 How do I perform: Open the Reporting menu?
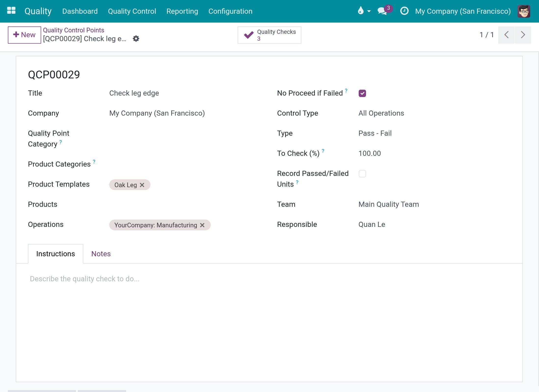pyautogui.click(x=182, y=11)
